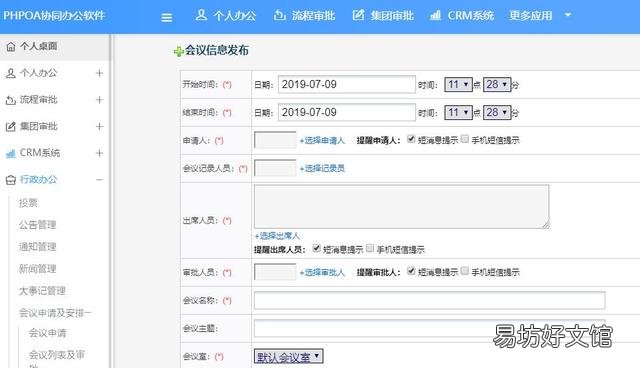This screenshot has width=640, height=368.
Task: Click the 会议名称 text field
Action: click(429, 301)
